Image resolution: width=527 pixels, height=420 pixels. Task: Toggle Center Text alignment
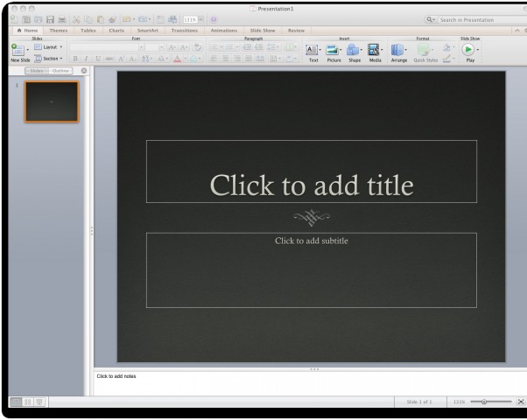[x=225, y=59]
